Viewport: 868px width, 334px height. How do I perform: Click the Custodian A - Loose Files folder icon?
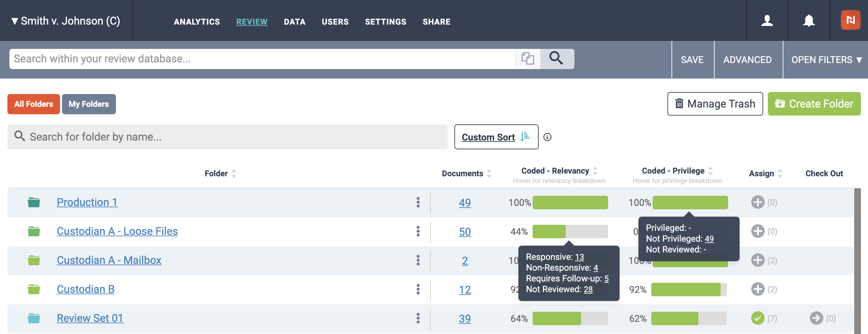coord(34,231)
